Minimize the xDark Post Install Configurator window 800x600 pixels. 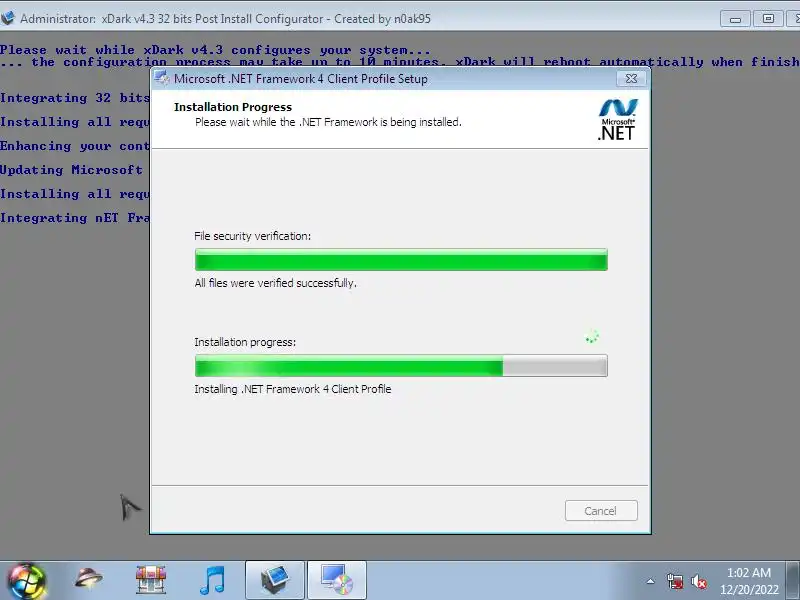click(735, 19)
